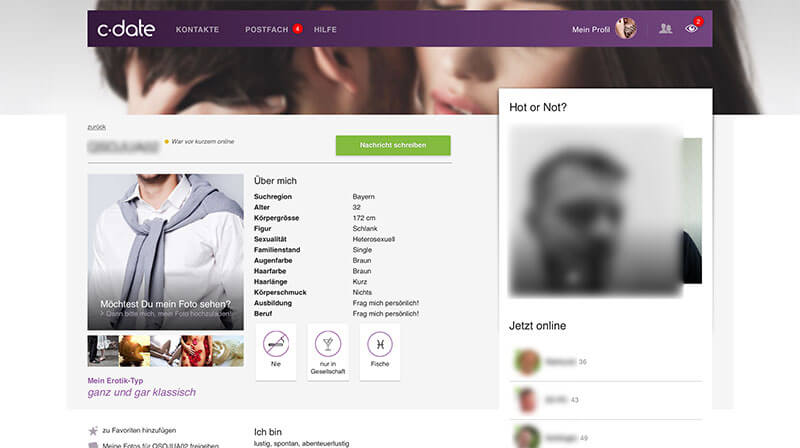The height and width of the screenshot is (448, 800).
Task: Open the profile visitors eye icon
Action: [691, 29]
